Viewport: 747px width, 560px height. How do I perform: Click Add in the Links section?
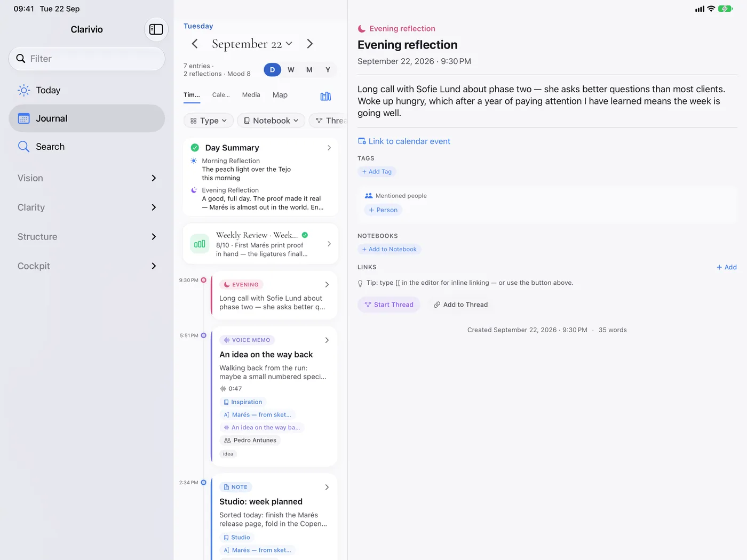click(x=727, y=267)
